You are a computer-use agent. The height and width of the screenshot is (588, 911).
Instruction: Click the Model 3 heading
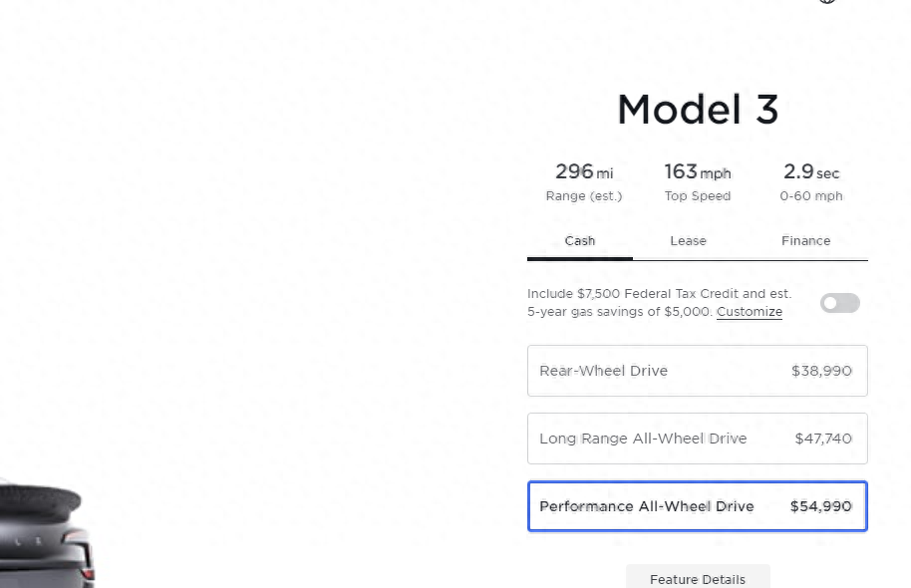[697, 110]
